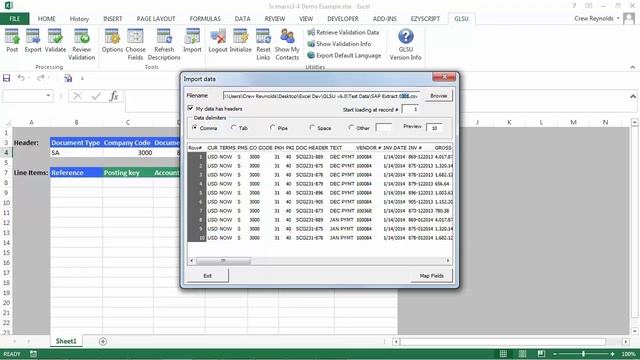Click the Undo icon
Screen dimensions: 640x360
tap(21, 78)
